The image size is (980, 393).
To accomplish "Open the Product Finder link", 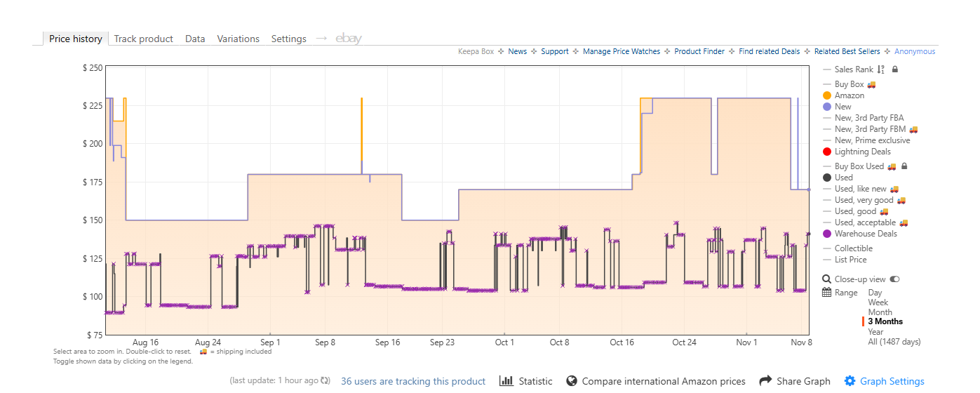I will pos(699,51).
